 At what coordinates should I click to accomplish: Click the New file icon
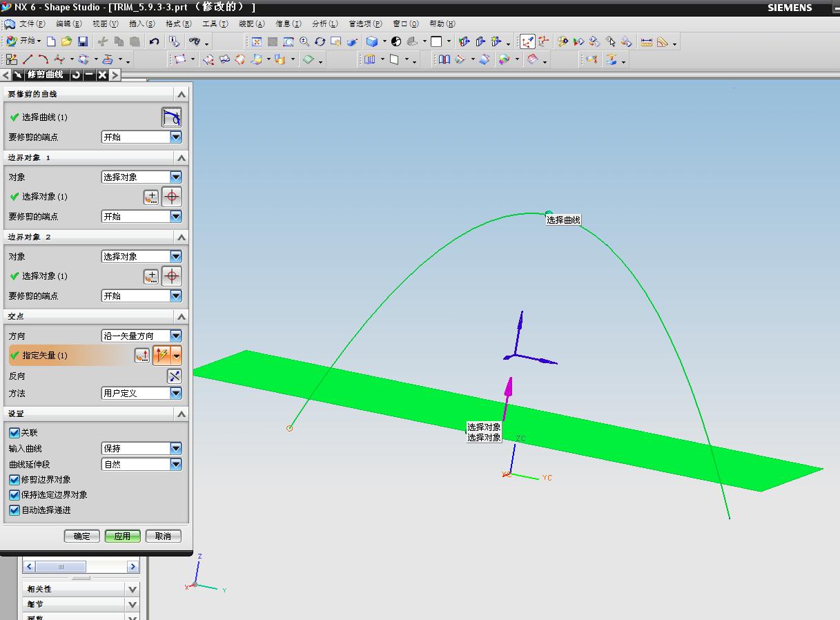(x=51, y=41)
